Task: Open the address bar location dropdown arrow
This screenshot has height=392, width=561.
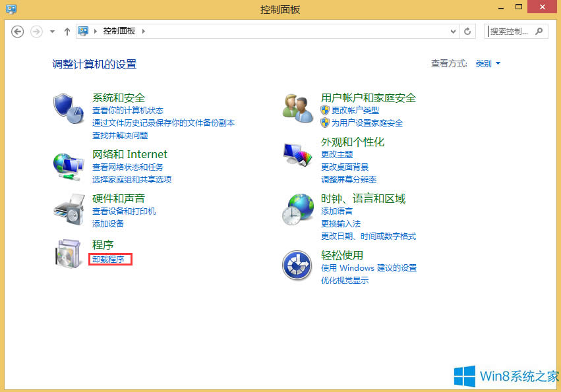Action: click(x=452, y=31)
